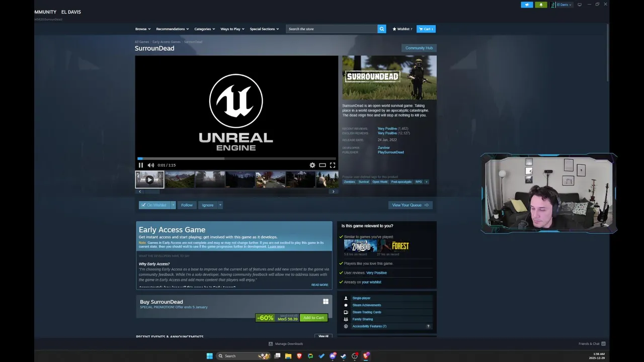Image resolution: width=644 pixels, height=362 pixels.
Task: Click Add to Cart button
Action: 313,318
